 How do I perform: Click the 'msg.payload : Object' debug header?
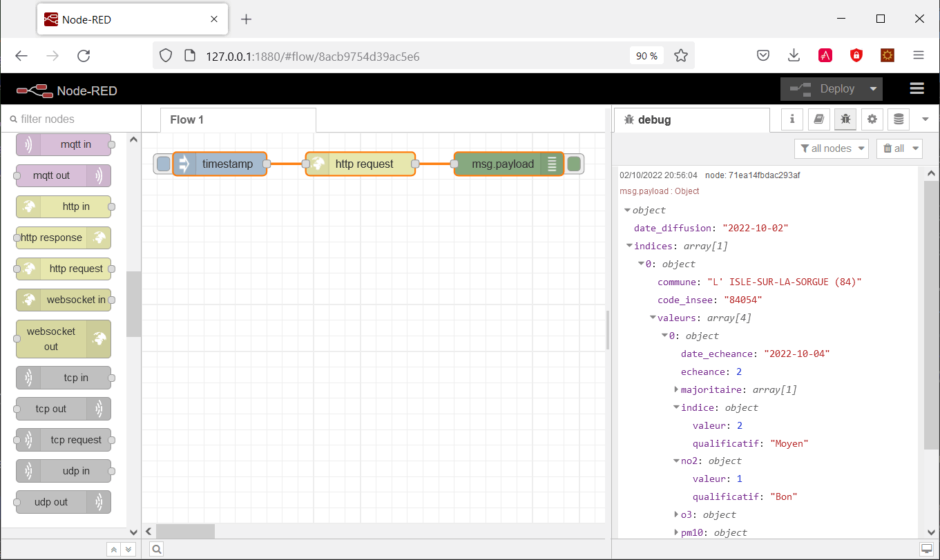tap(660, 191)
